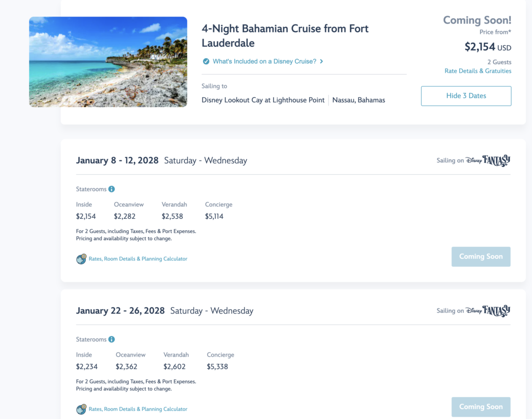This screenshot has height=419, width=532.
Task: Select the $5,114 Concierge stateroom price
Action: tap(214, 216)
